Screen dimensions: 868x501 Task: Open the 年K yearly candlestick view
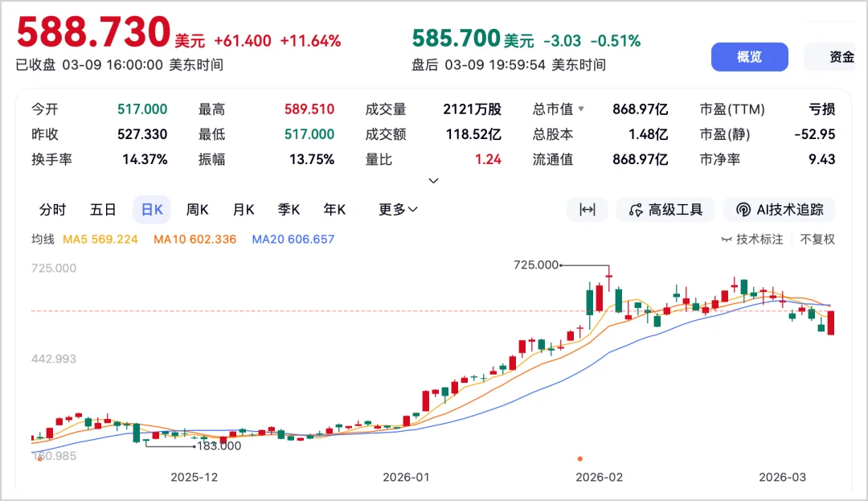334,209
